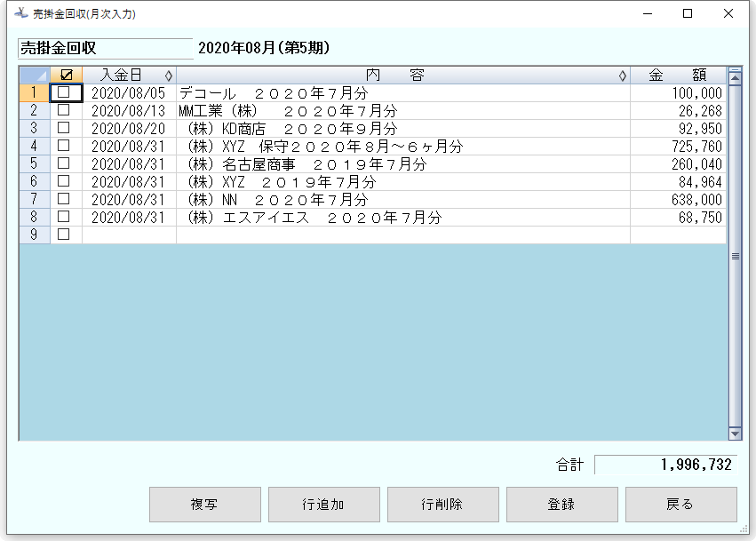756x541 pixels.
Task: Click amount cell 92,950
Action: click(678, 128)
